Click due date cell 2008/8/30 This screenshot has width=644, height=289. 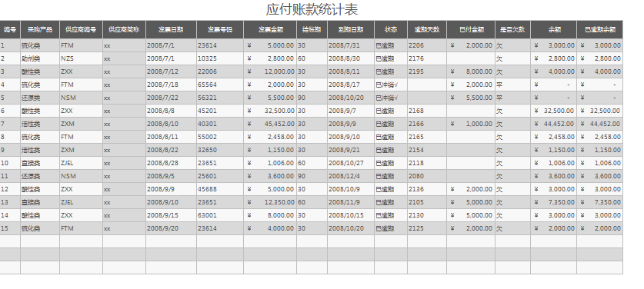click(x=351, y=58)
